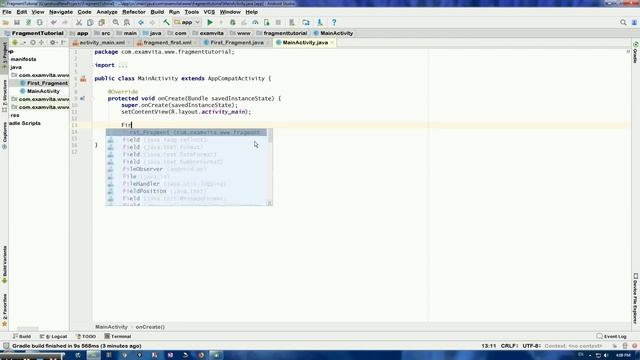Click the Replace icon in toolbar

[127, 22]
